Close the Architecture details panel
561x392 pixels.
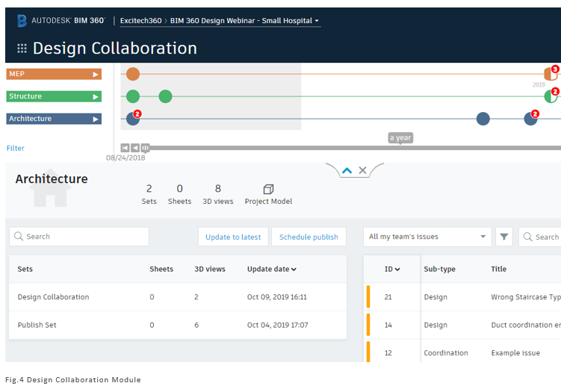(362, 170)
